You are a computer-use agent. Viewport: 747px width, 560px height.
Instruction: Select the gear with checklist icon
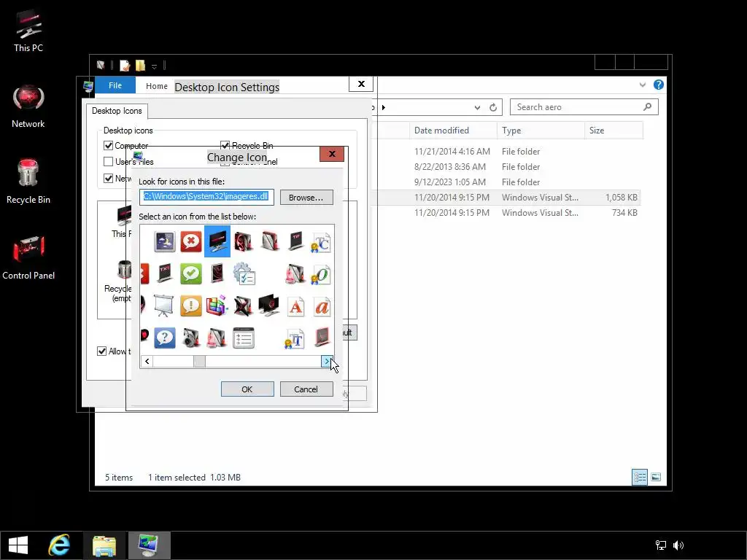pos(244,274)
